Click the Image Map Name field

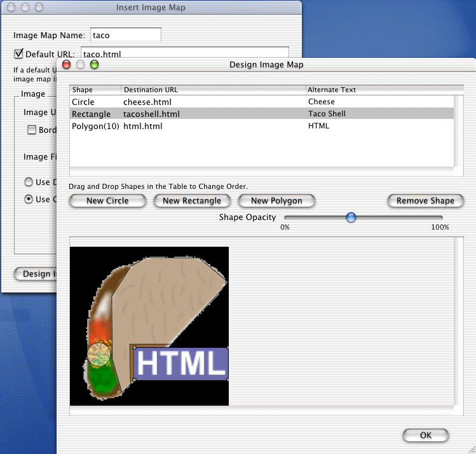126,34
